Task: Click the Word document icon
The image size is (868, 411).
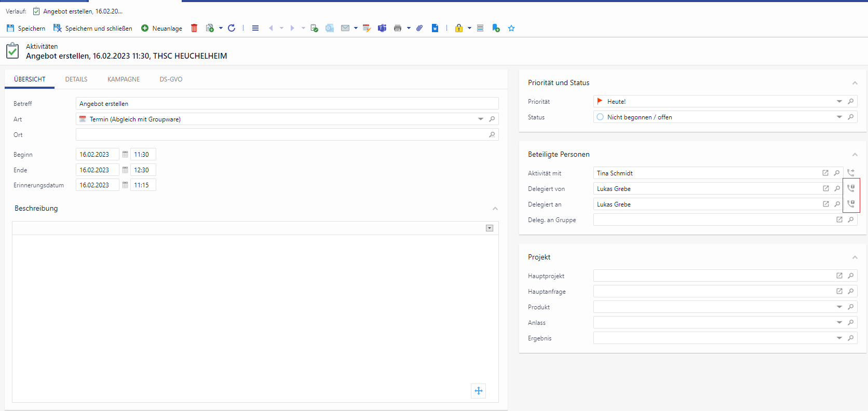Action: [x=435, y=28]
